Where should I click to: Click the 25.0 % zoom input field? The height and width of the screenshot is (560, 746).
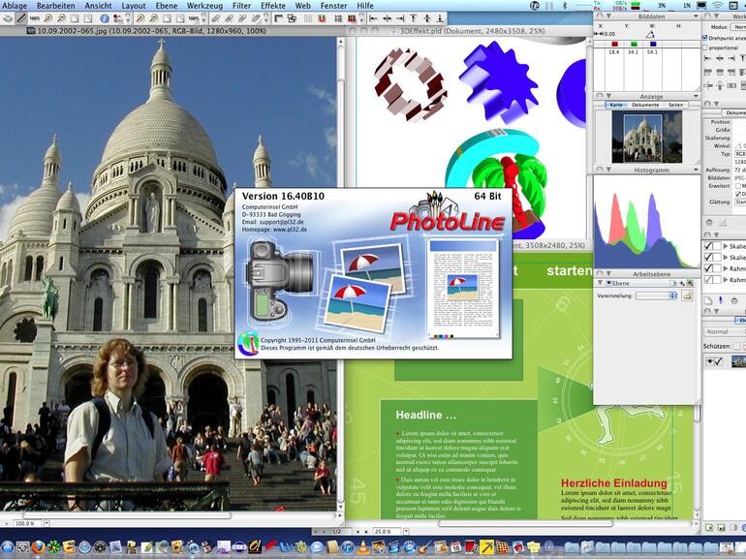coord(387,531)
